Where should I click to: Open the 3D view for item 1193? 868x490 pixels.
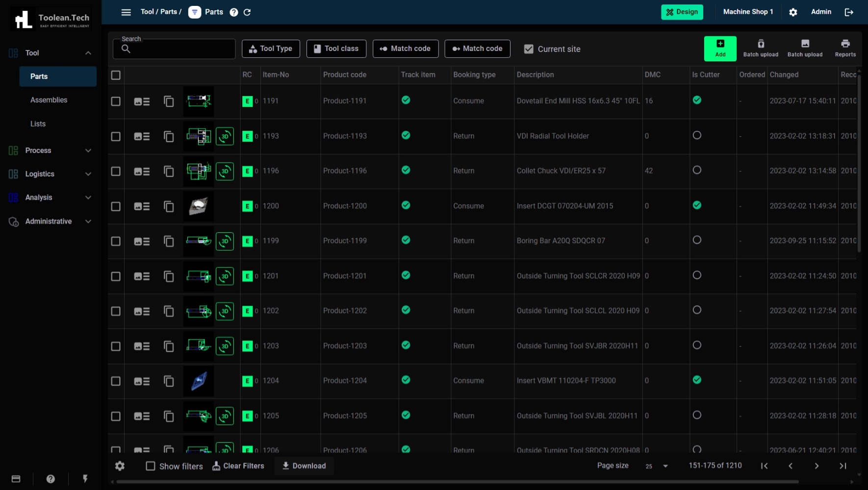[x=225, y=136]
